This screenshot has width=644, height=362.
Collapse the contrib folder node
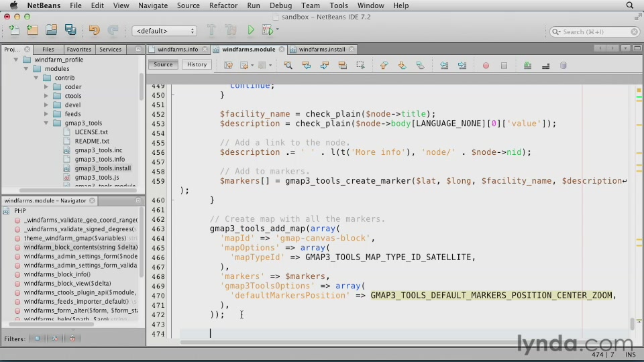point(36,78)
